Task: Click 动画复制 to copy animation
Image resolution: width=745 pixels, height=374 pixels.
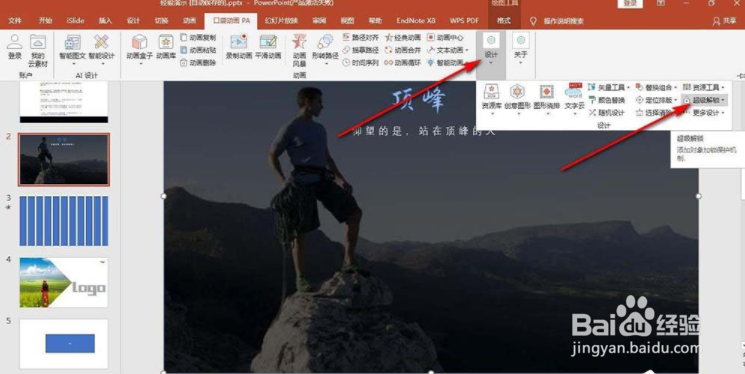Action: pos(198,38)
